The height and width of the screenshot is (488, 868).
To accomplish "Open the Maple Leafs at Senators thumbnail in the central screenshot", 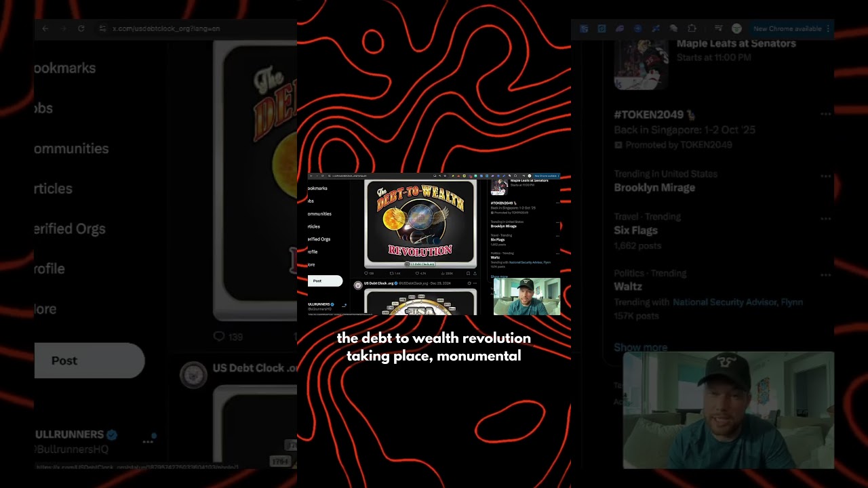I will pos(500,186).
